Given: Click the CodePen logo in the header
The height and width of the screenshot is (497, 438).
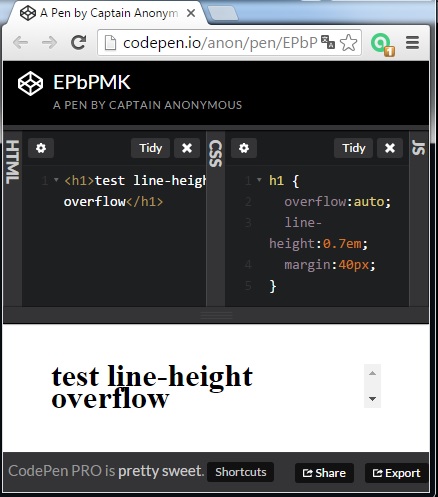Looking at the screenshot, I should (30, 83).
